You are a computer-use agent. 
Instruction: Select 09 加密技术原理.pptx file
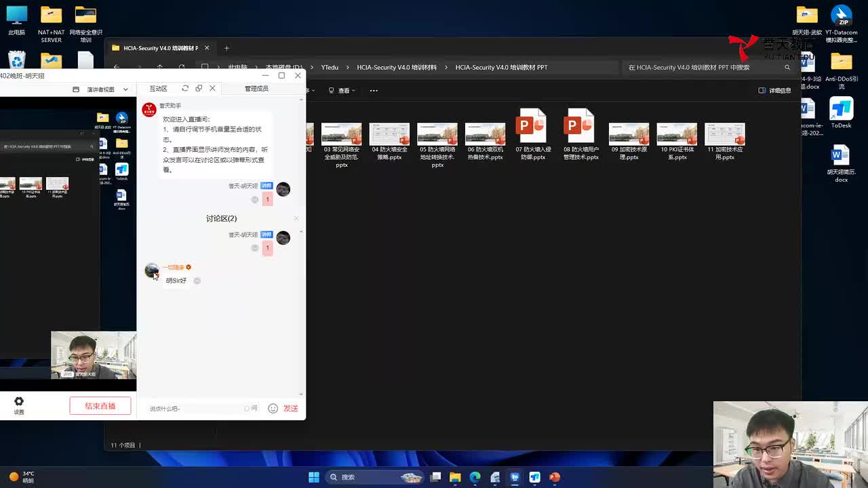coord(629,140)
